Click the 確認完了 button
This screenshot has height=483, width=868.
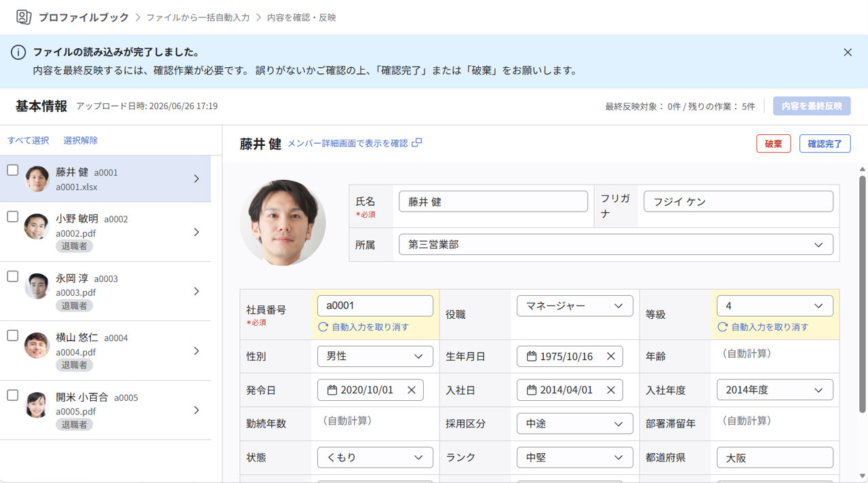825,143
